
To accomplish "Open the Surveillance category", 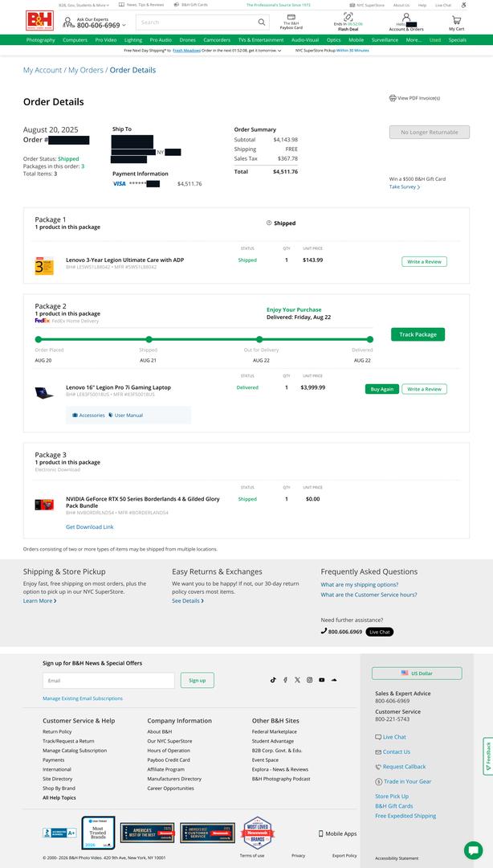I will (385, 40).
